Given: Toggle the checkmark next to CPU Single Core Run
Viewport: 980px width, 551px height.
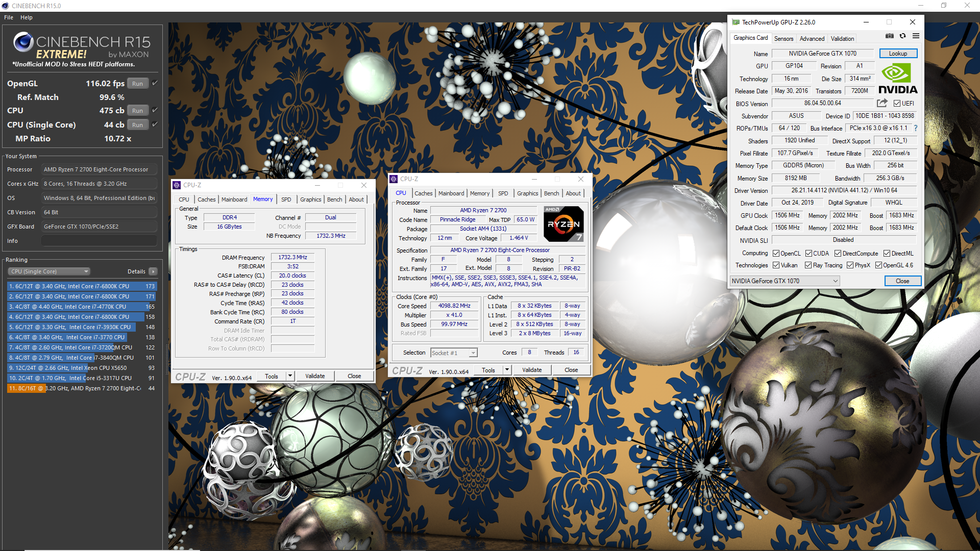Looking at the screenshot, I should point(155,124).
